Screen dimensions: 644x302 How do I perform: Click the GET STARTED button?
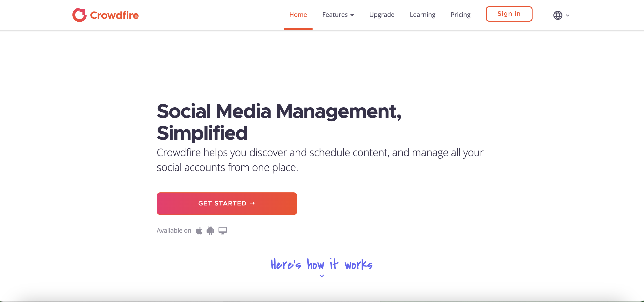[x=227, y=203]
